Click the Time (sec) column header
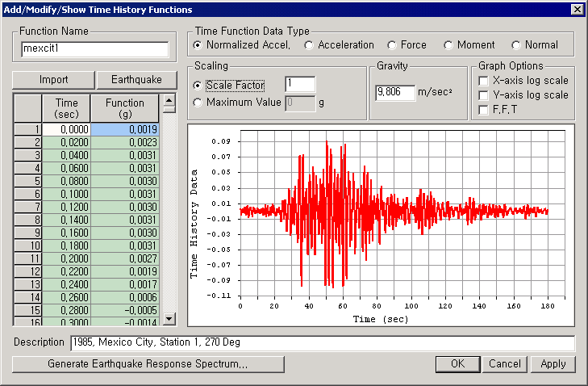This screenshot has width=588, height=386. [66, 108]
